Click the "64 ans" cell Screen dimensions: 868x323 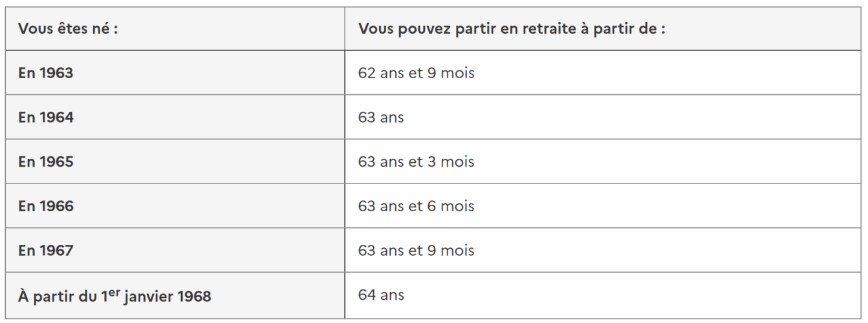[381, 295]
